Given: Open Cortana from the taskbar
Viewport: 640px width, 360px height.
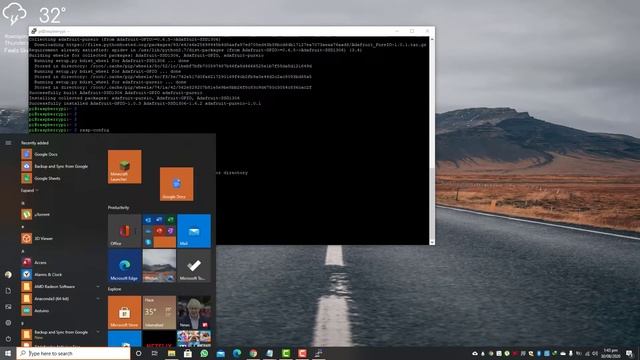Looking at the screenshot, I should click(138, 353).
